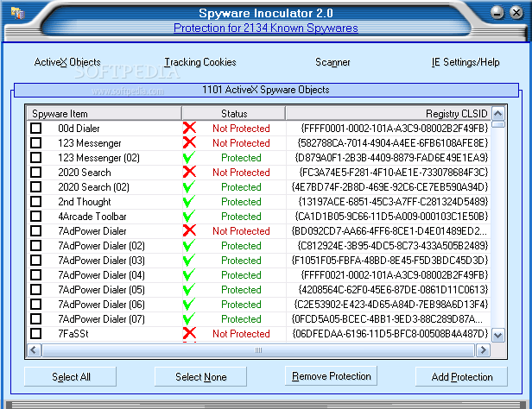Click the green check icon for 7AdPower Dialer (03)
The height and width of the screenshot is (409, 532).
click(x=189, y=260)
